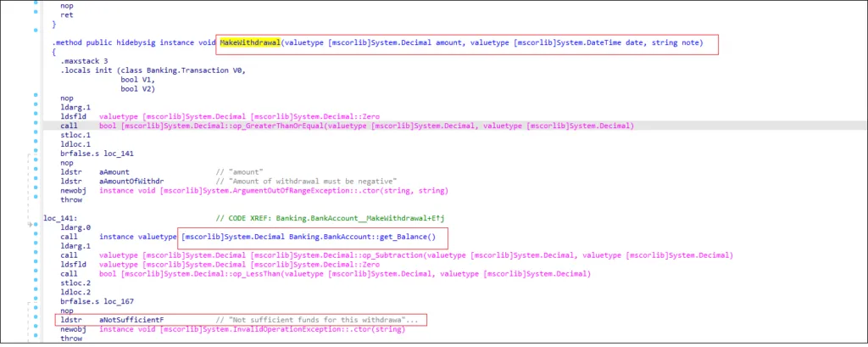This screenshot has width=868, height=347.
Task: Select the InvalidOperationException constructor newobj line
Action: click(x=233, y=329)
